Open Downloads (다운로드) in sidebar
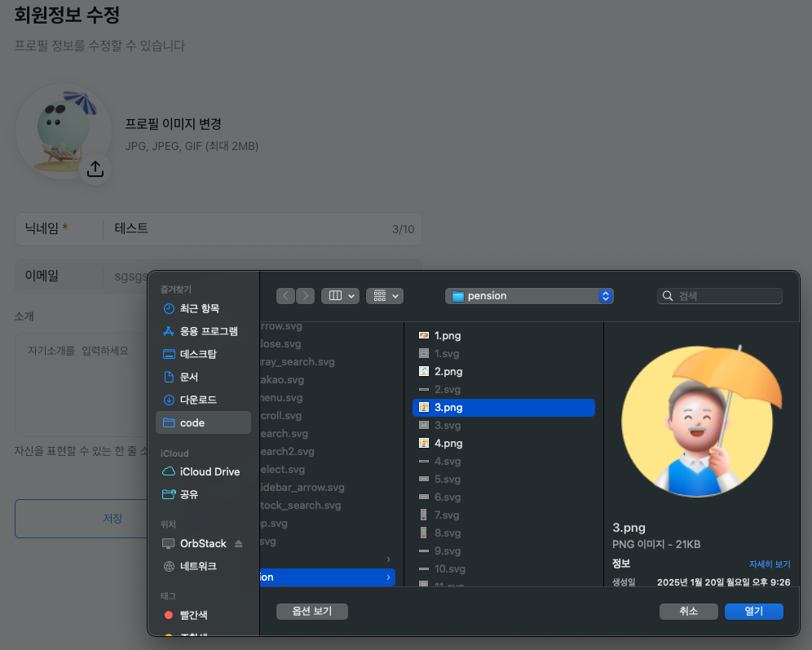Image resolution: width=812 pixels, height=650 pixels. tap(203, 400)
